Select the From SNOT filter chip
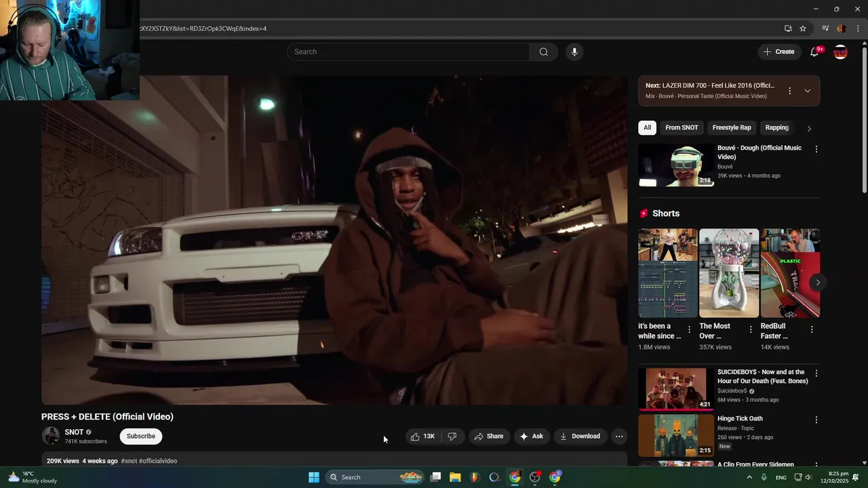The width and height of the screenshot is (868, 488). [x=682, y=127]
